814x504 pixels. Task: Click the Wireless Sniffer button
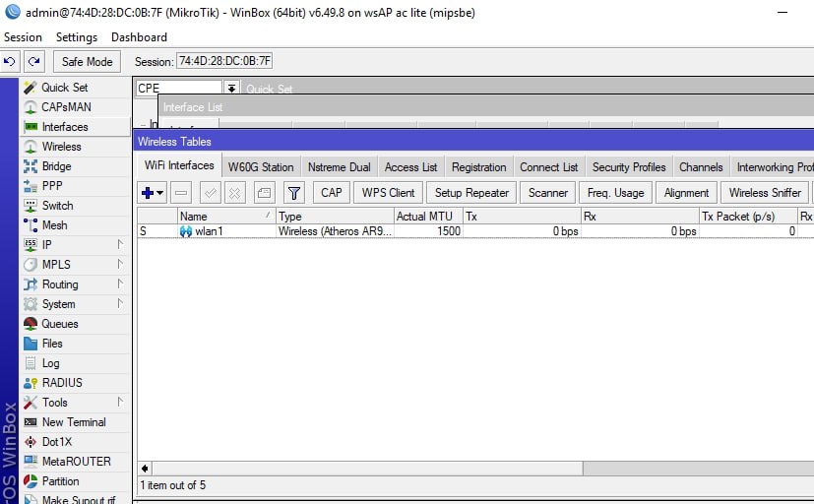point(765,193)
